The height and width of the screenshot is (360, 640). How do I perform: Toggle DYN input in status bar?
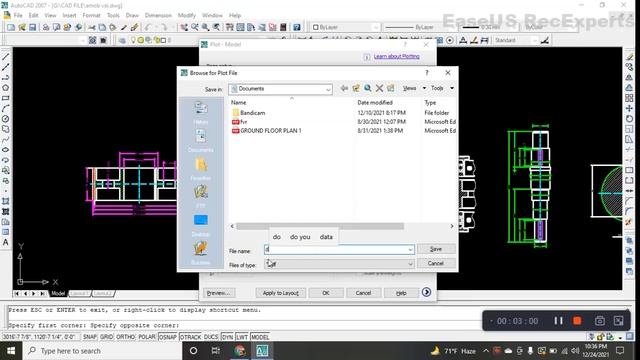pyautogui.click(x=227, y=337)
